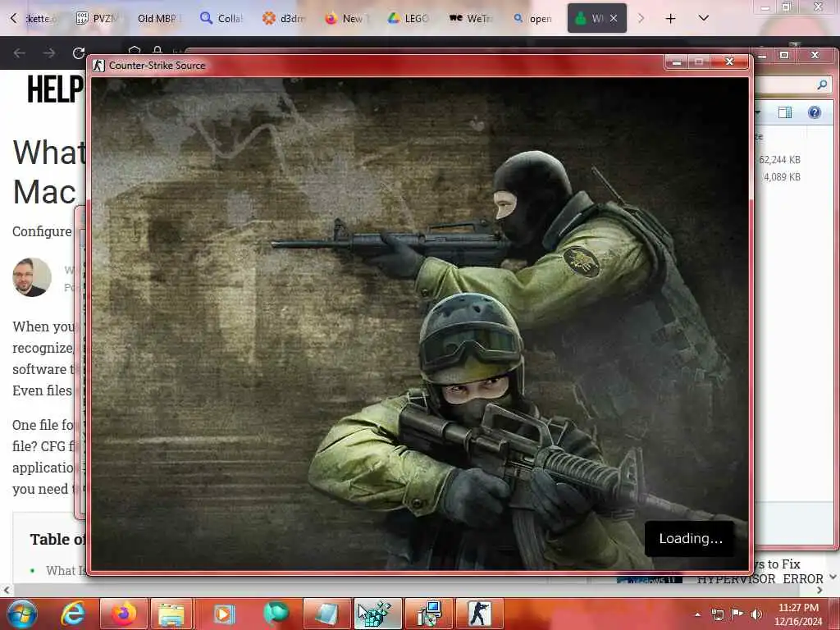This screenshot has height=630, width=840.
Task: Maximize the Explorer window behind the game
Action: point(783,55)
